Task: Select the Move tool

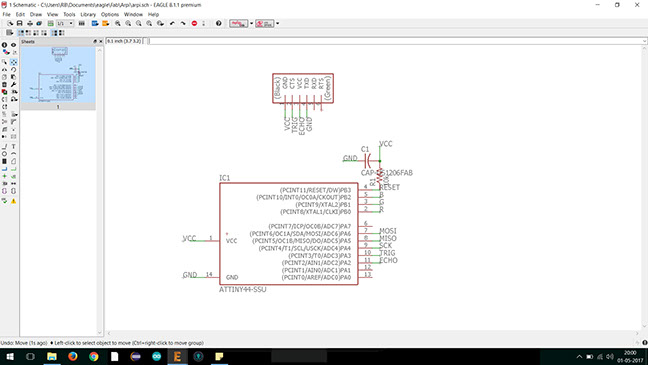Action: (x=14, y=62)
